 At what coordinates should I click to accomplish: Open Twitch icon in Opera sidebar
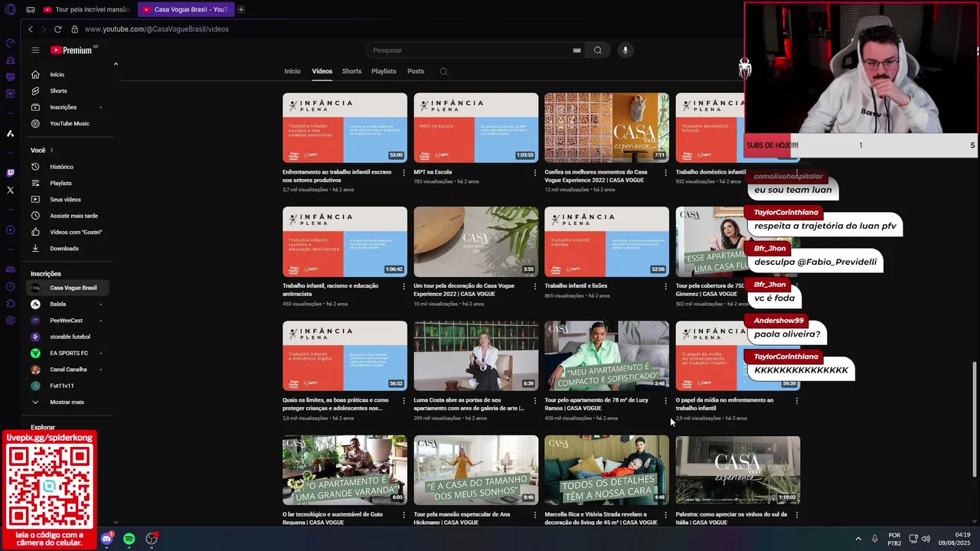click(10, 174)
